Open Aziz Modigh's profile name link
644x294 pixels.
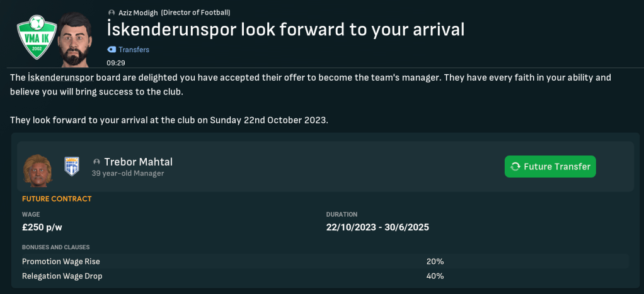[138, 13]
